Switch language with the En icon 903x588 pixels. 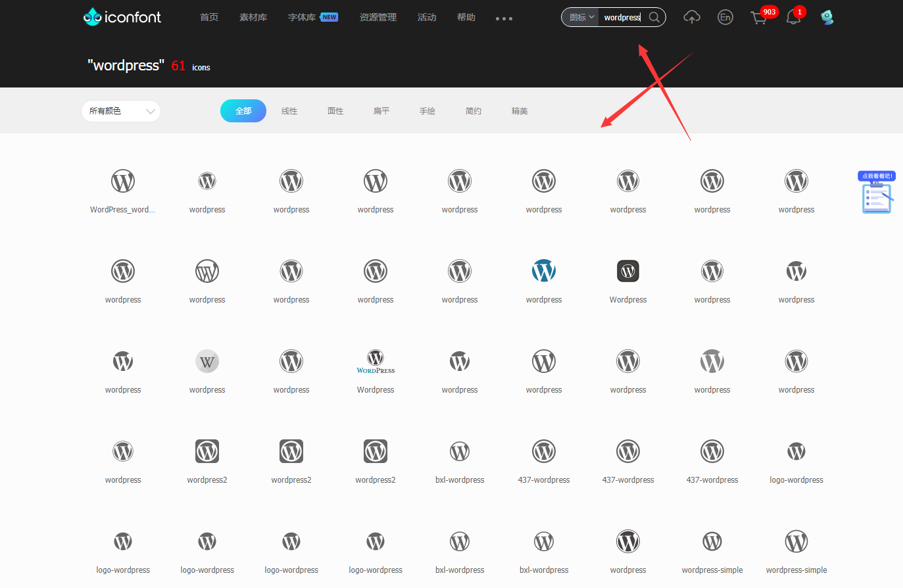725,17
